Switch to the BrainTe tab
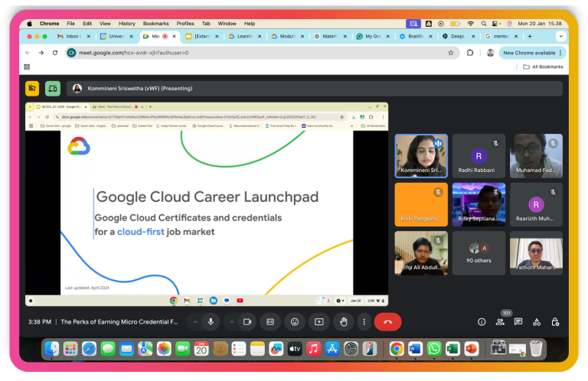This screenshot has width=588, height=381. click(x=416, y=36)
